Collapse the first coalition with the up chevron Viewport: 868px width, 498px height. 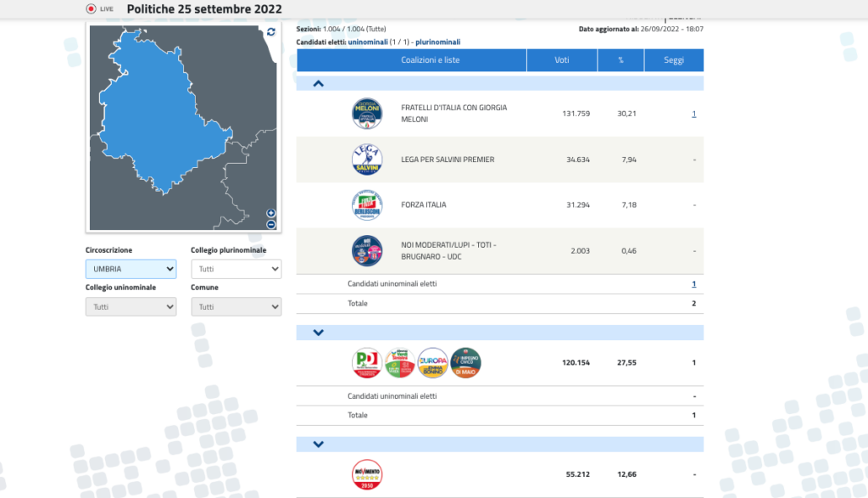point(319,84)
